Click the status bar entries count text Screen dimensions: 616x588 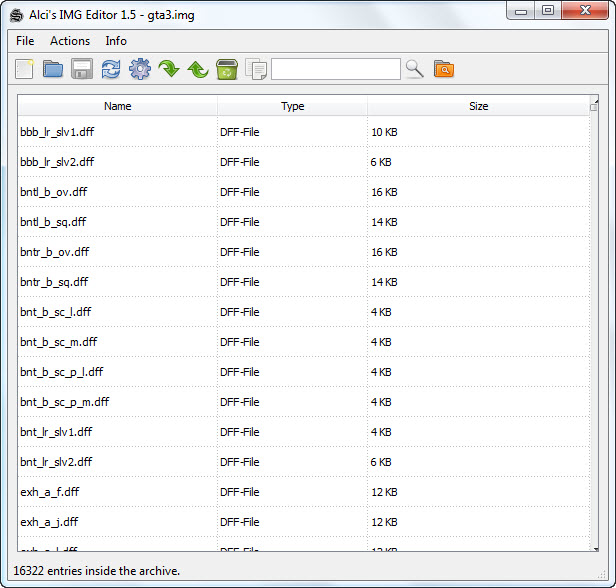pyautogui.click(x=97, y=571)
